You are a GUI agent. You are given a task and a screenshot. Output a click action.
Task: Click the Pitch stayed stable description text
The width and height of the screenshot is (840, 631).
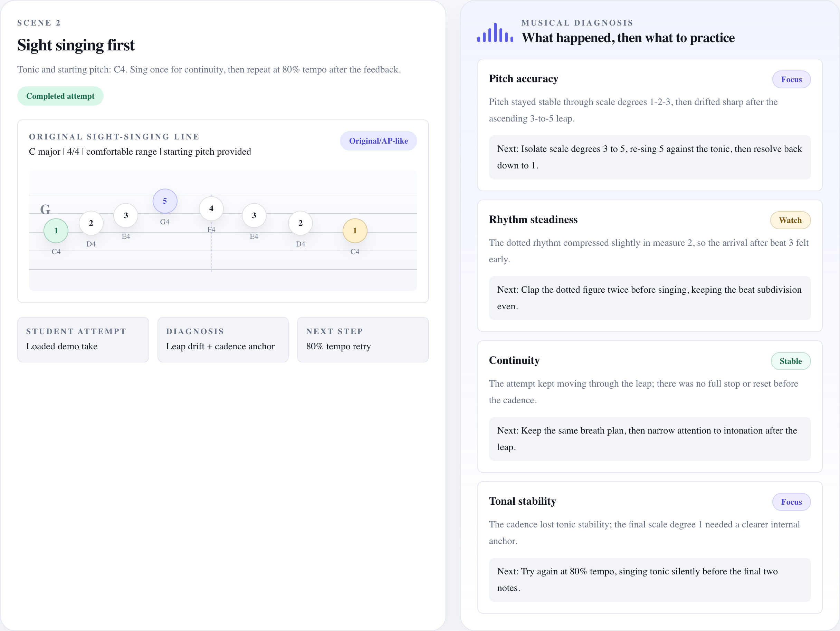[633, 110]
